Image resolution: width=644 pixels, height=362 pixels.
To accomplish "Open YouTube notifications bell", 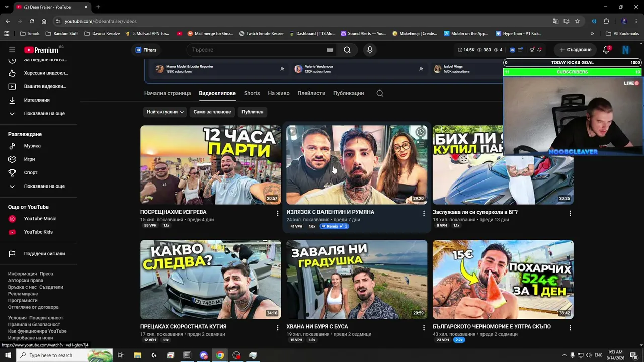I will (x=606, y=50).
